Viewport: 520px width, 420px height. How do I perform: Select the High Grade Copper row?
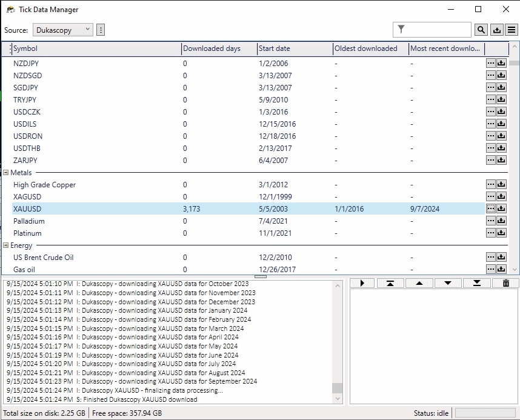(x=248, y=184)
